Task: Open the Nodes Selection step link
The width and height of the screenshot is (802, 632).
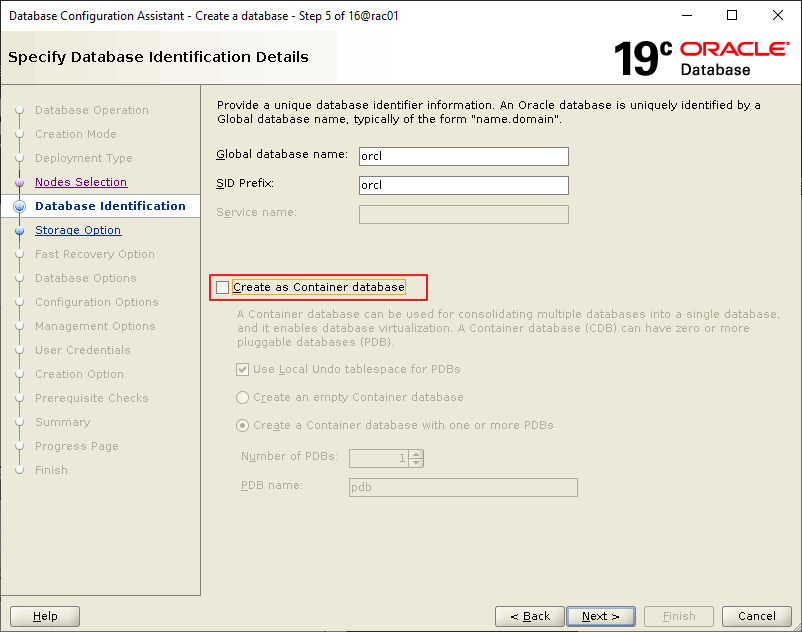Action: point(81,182)
